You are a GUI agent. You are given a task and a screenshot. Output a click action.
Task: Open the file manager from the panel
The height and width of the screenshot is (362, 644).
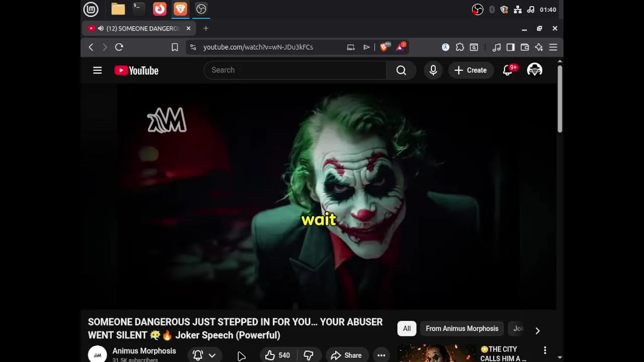pyautogui.click(x=118, y=9)
